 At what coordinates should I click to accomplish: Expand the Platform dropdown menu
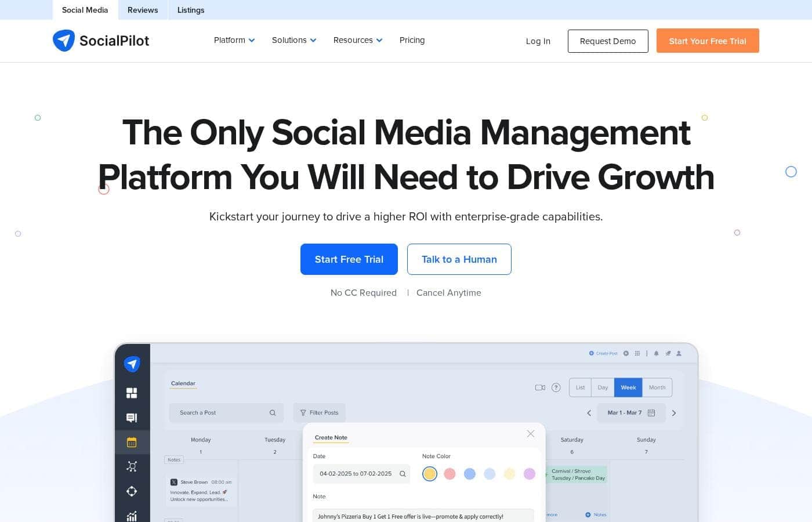point(234,40)
